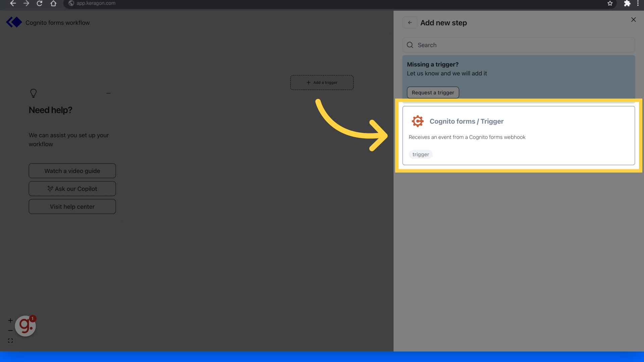Click the Request a trigger button
This screenshot has height=362, width=644.
(433, 93)
